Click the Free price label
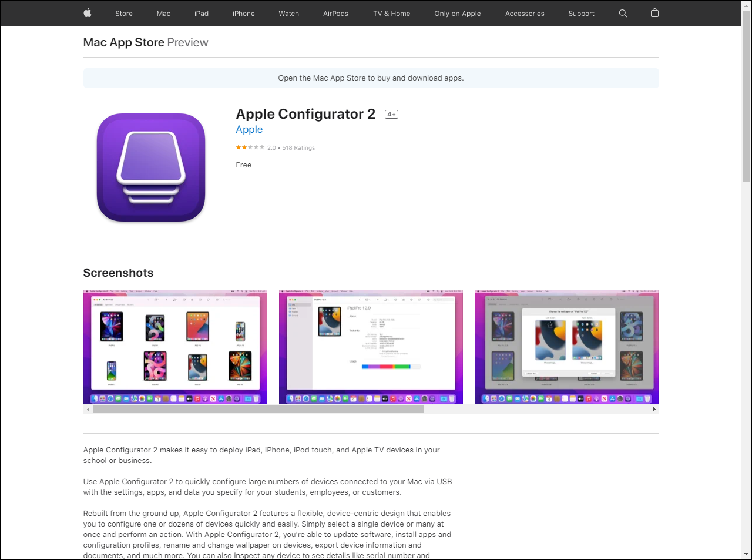The image size is (752, 560). [243, 165]
